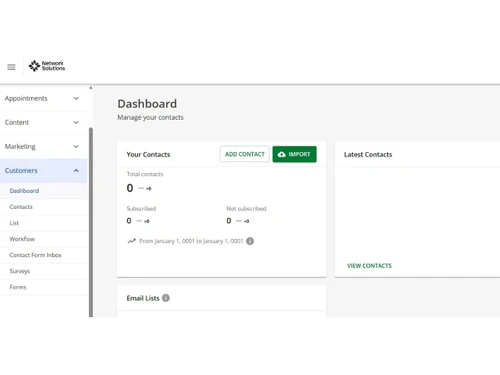Viewport: 500px width, 375px height.
Task: Collapse the Customers section chevron
Action: pyautogui.click(x=76, y=170)
